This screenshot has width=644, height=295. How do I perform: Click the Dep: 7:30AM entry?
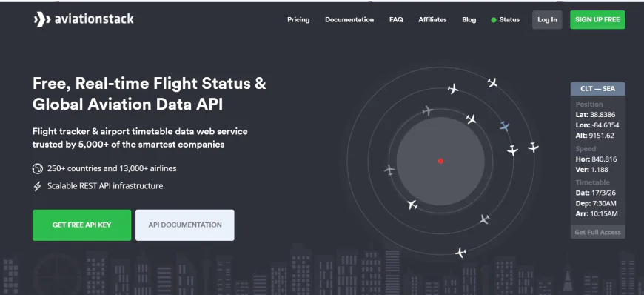596,203
